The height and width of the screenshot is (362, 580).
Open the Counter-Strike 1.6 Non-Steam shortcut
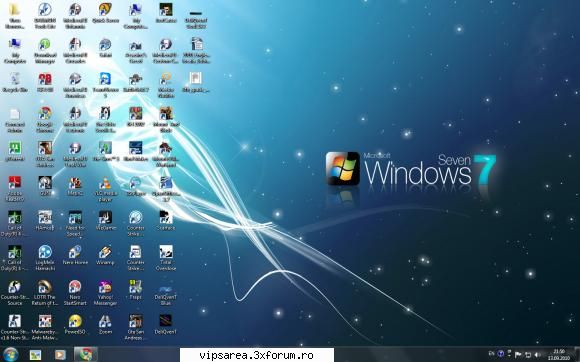(15, 327)
